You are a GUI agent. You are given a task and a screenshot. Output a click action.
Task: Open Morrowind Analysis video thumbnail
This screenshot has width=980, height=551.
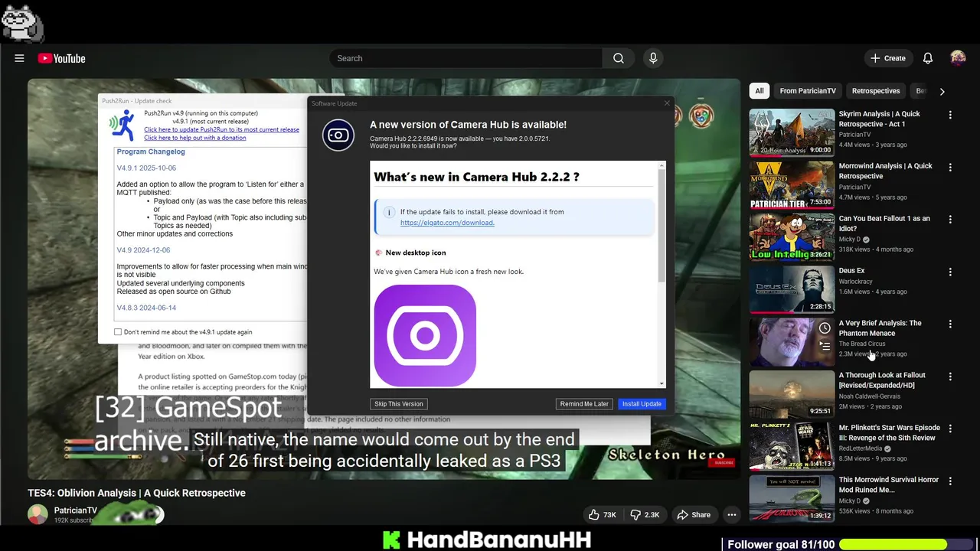pyautogui.click(x=792, y=184)
